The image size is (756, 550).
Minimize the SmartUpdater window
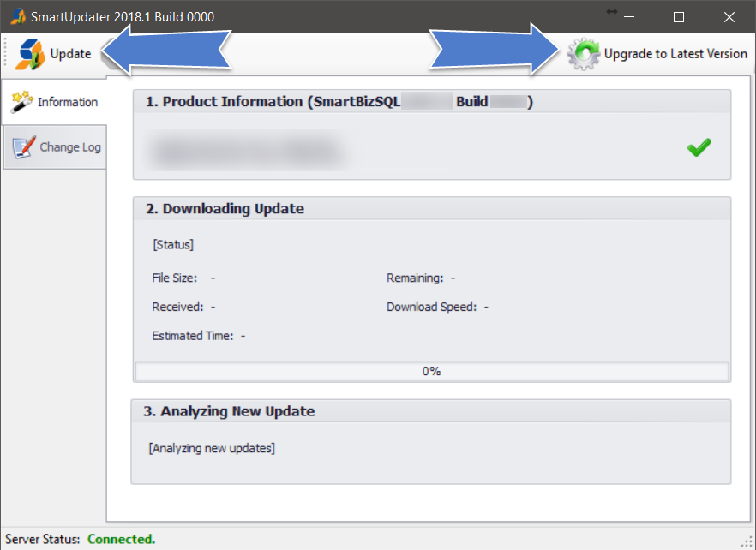629,17
